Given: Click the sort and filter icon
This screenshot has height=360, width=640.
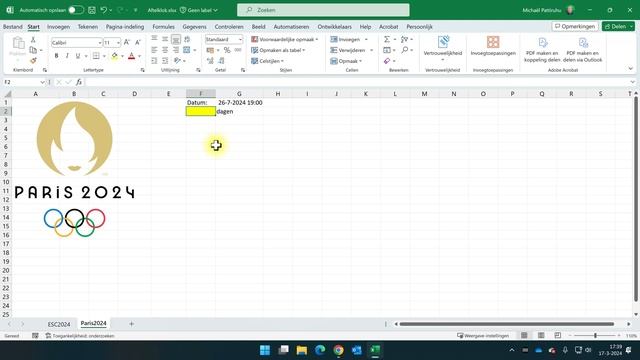Looking at the screenshot, I should tap(404, 39).
